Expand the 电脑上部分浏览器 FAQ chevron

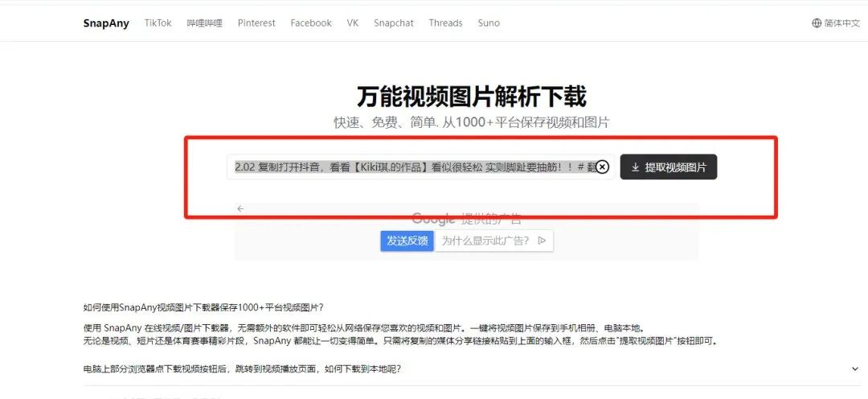(856, 369)
